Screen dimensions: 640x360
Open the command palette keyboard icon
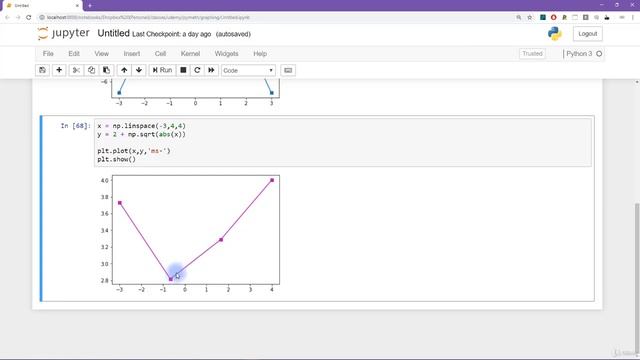(x=288, y=70)
